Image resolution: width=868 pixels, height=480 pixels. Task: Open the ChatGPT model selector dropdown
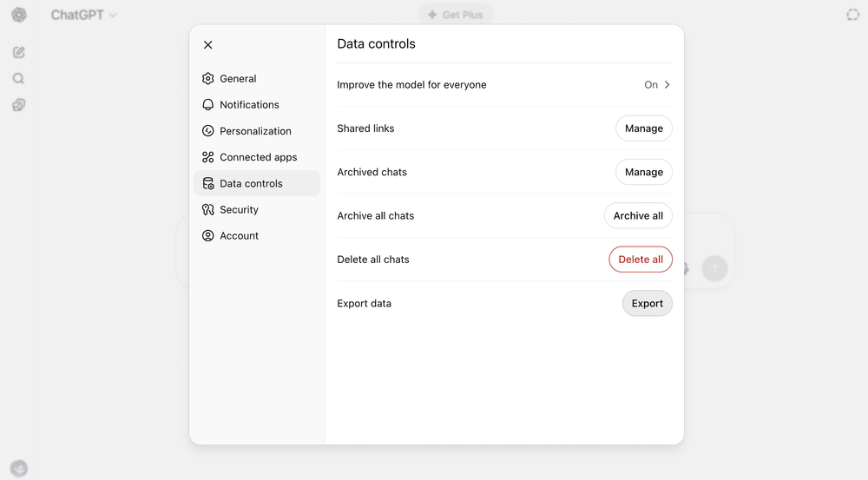(83, 15)
